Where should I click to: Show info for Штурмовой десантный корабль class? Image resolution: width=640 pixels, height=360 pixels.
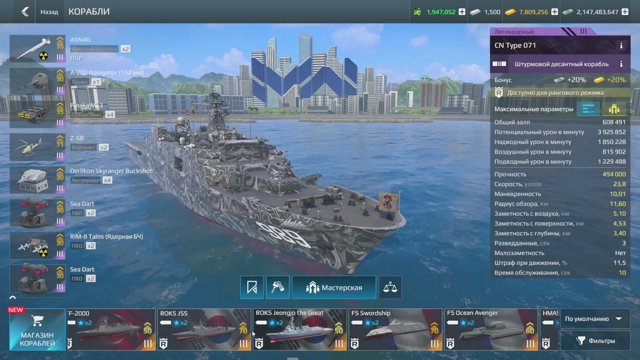pyautogui.click(x=621, y=64)
